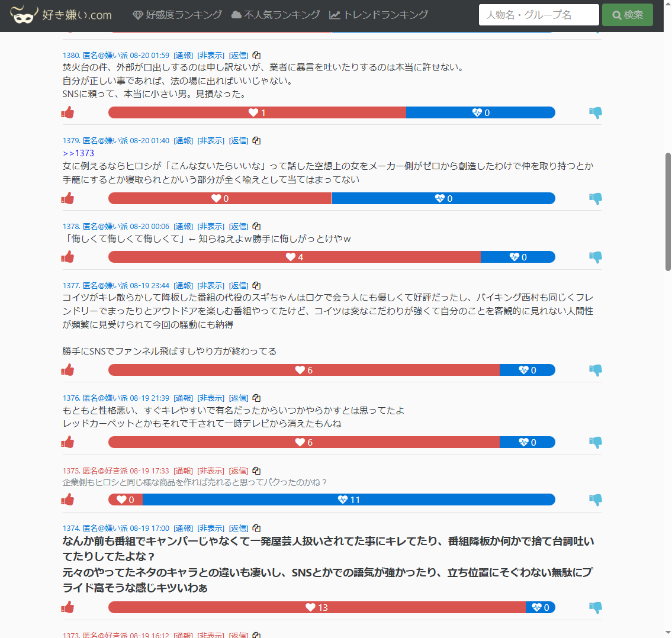The height and width of the screenshot is (638, 672).
Task: Hide comment 1379 via 非表示
Action: (211, 140)
